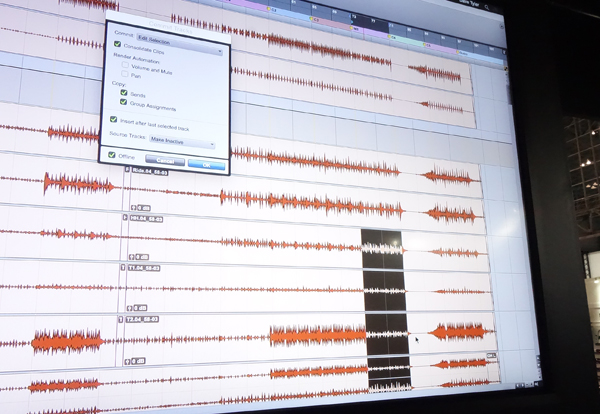This screenshot has width=600, height=414.
Task: Click the 0 dB clip gain value on HH clip
Action: (x=142, y=257)
